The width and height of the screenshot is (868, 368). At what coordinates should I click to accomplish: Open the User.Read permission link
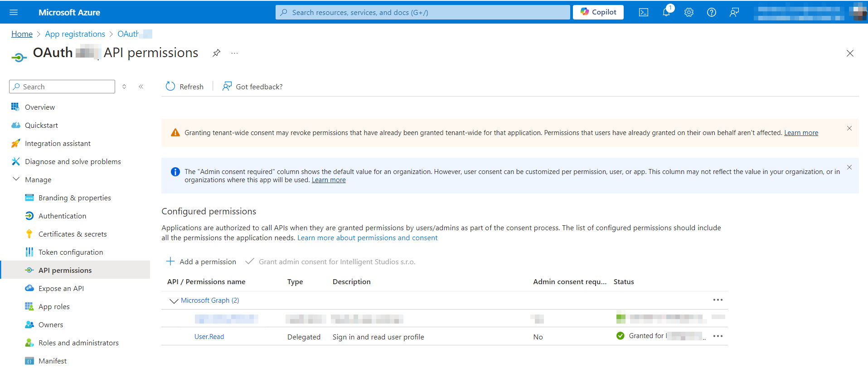click(209, 337)
